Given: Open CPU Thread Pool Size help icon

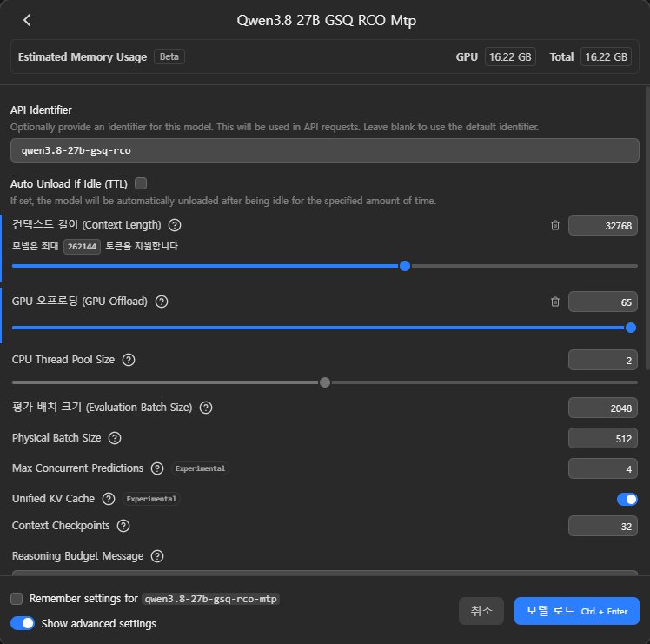Looking at the screenshot, I should click(129, 360).
